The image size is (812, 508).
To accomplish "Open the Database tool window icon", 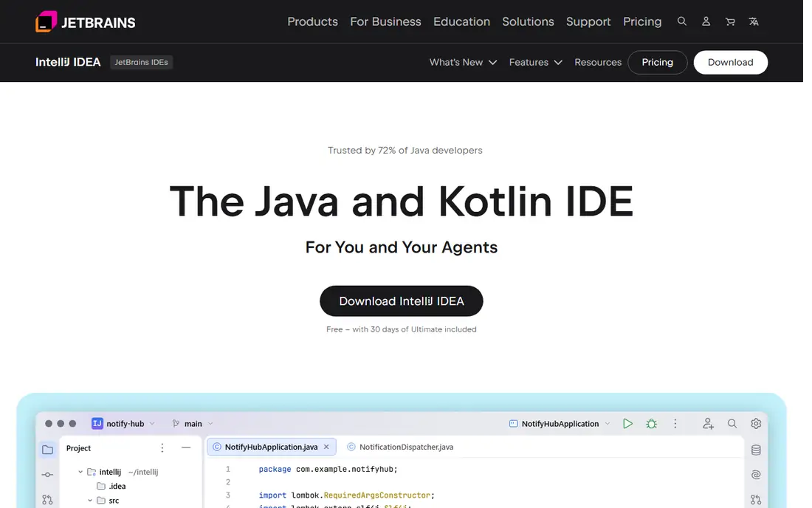I will point(756,450).
